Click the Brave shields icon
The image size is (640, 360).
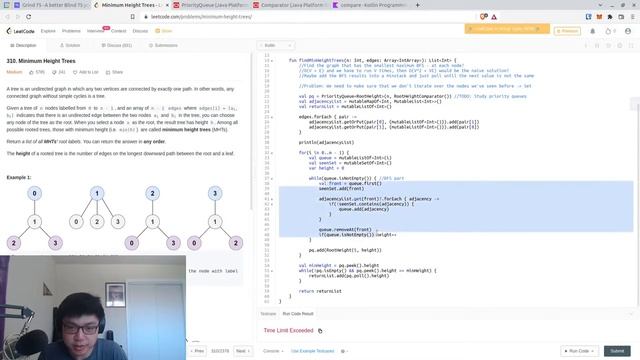(484, 17)
